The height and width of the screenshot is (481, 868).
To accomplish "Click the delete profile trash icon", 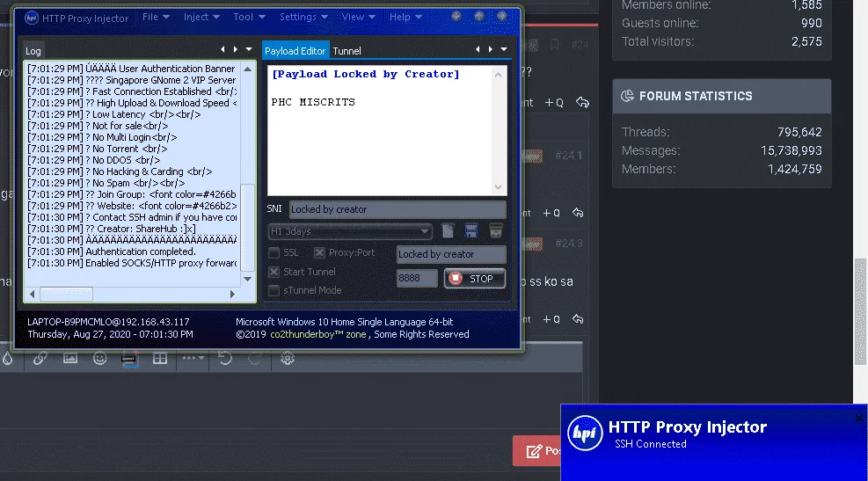I will pos(495,230).
